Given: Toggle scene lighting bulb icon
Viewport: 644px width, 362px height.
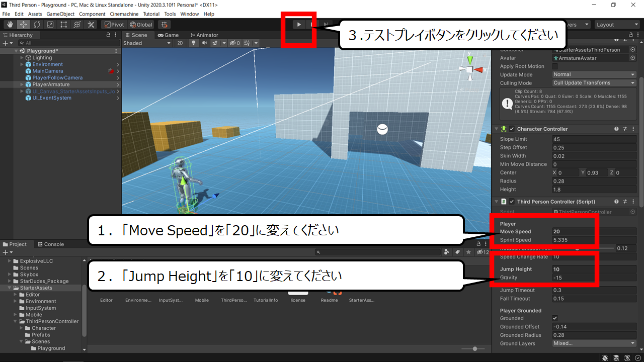Looking at the screenshot, I should 193,43.
